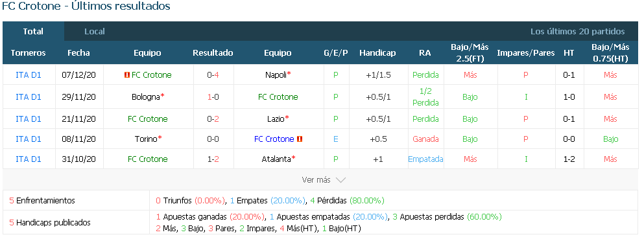This screenshot has height=239, width=644.
Task: Expand the Ver más chevron arrow
Action: [x=340, y=180]
